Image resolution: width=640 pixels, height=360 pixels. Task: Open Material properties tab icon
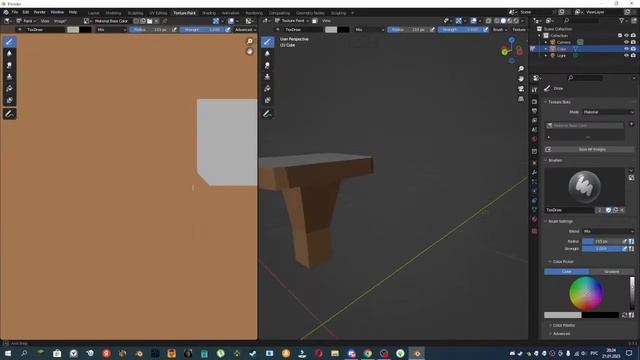534,220
